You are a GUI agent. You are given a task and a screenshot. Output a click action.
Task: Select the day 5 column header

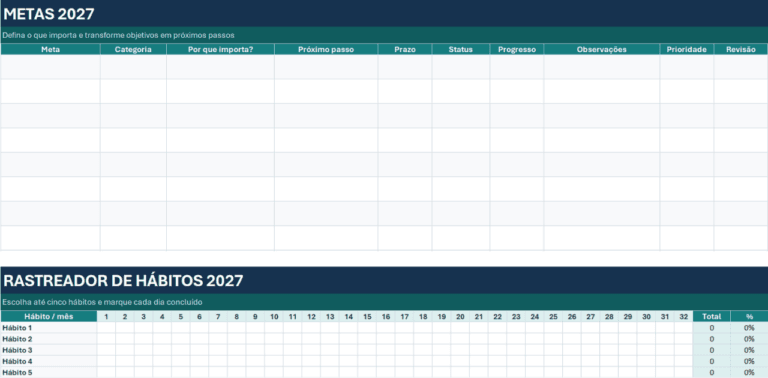tap(181, 316)
